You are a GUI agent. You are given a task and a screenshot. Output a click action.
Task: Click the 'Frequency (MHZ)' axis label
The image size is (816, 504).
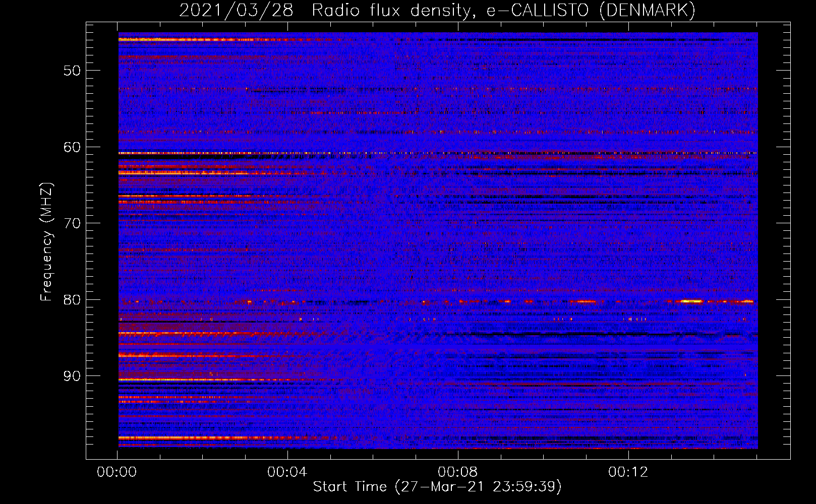coord(46,242)
